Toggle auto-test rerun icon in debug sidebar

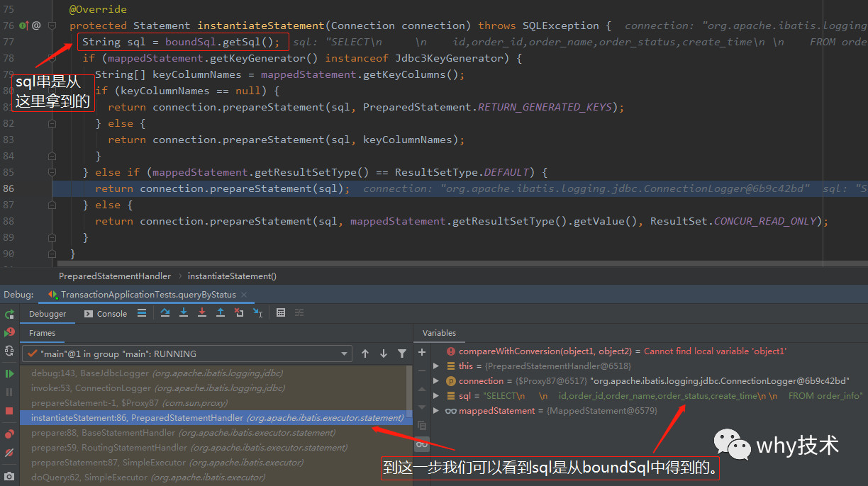9,351
